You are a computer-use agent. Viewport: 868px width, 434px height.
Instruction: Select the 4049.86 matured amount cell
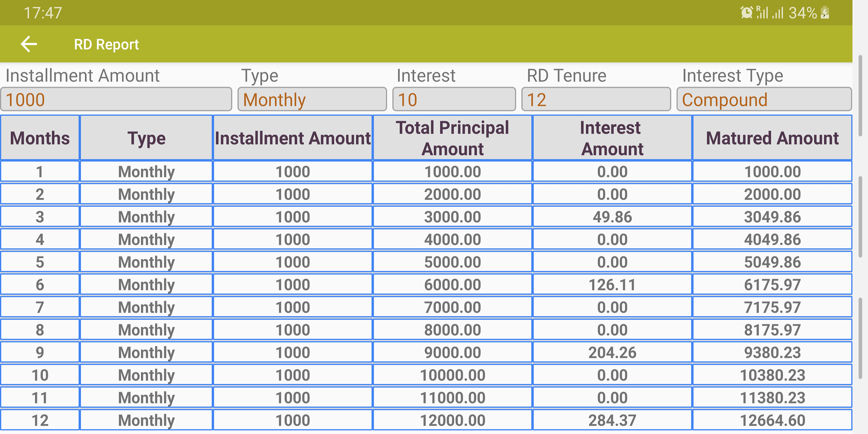(772, 240)
